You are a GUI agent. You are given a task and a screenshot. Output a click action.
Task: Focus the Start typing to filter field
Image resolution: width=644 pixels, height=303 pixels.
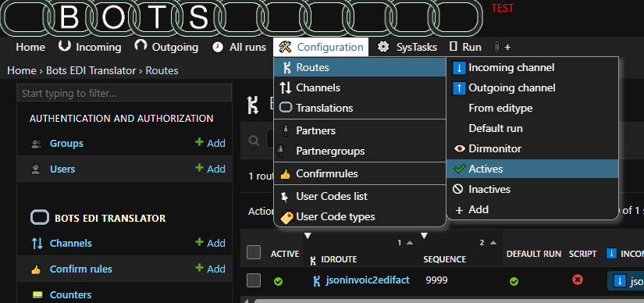click(x=124, y=93)
